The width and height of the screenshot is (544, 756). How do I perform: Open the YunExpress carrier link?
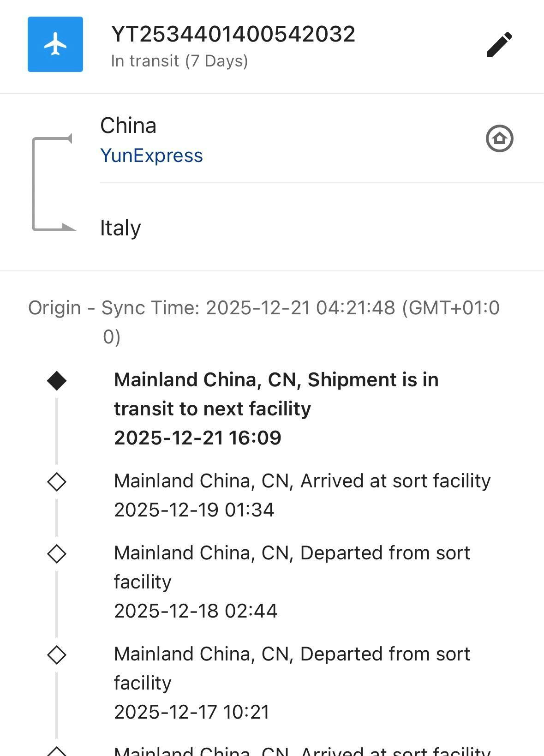pyautogui.click(x=151, y=156)
